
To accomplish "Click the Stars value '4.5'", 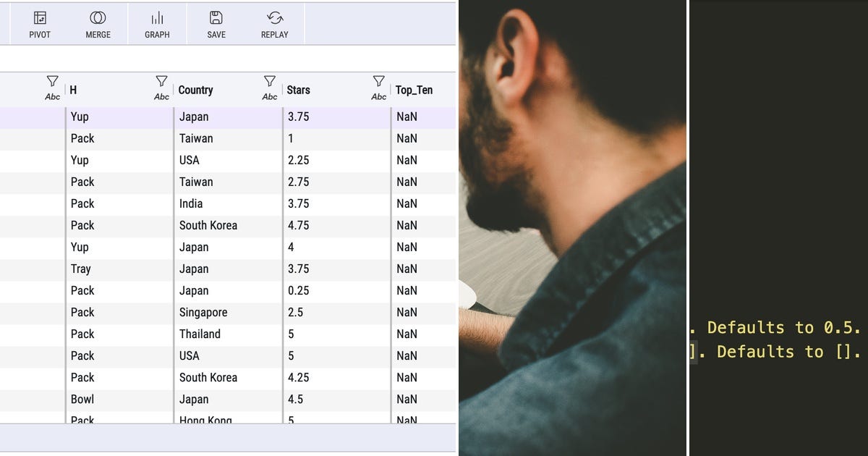I will (295, 399).
